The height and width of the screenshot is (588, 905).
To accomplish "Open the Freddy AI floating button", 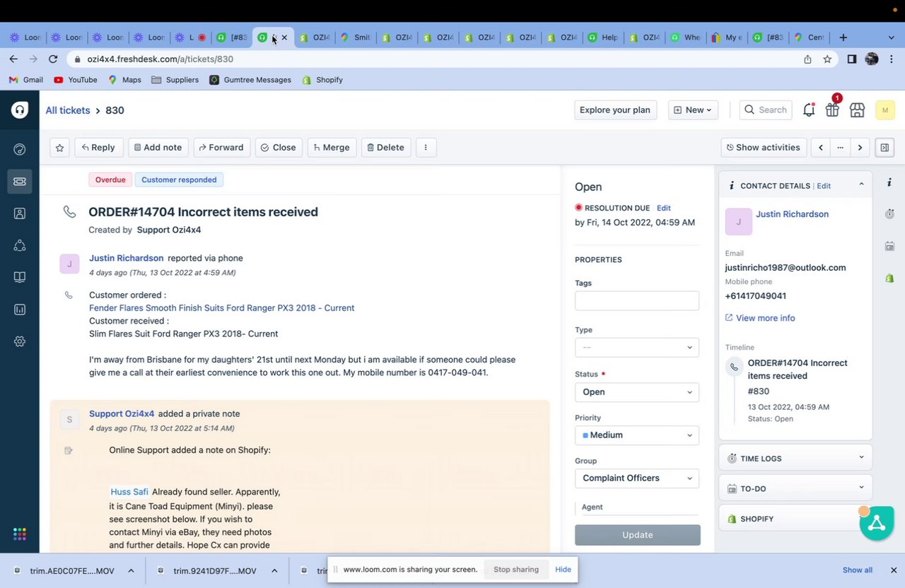I will point(877,524).
